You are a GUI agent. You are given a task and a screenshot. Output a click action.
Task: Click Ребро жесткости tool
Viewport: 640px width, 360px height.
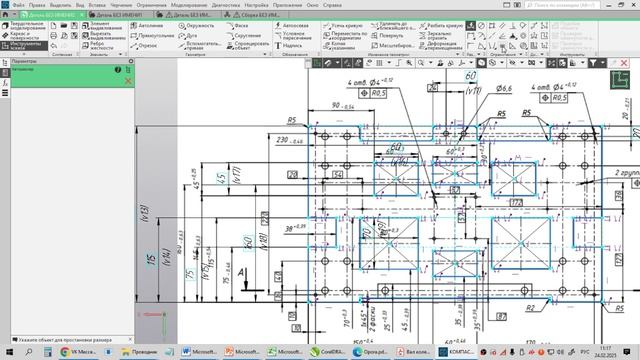pos(98,45)
